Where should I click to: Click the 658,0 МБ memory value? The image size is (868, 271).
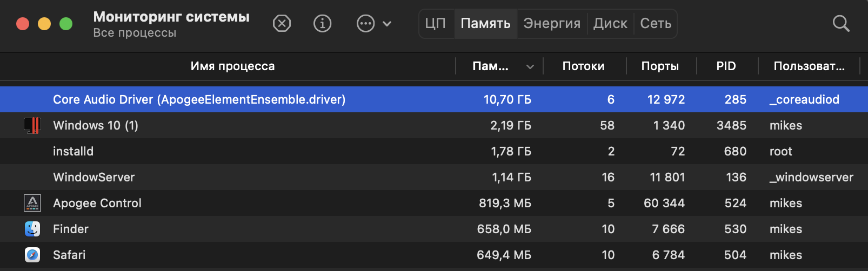[x=504, y=229]
